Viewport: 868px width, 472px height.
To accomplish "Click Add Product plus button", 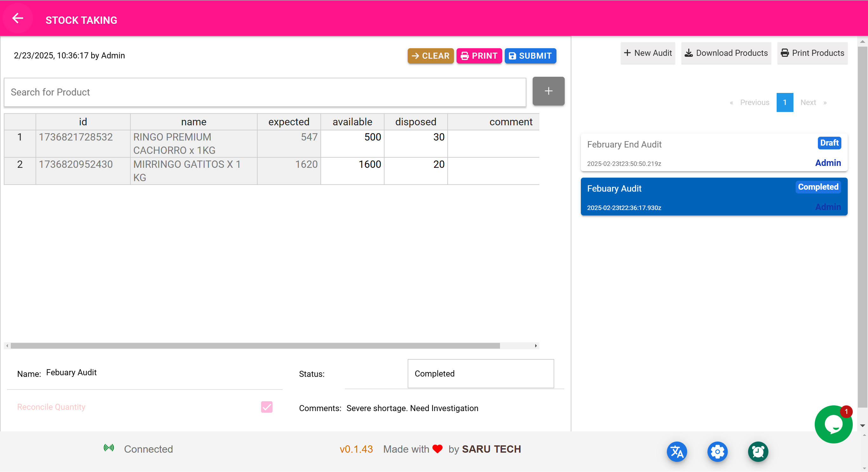I will (548, 91).
